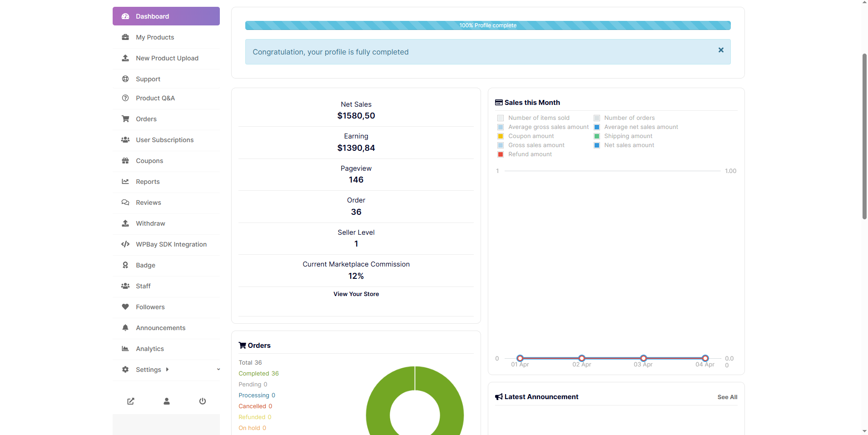Click the Earning $1390,84 value
This screenshot has width=868, height=435.
[356, 148]
